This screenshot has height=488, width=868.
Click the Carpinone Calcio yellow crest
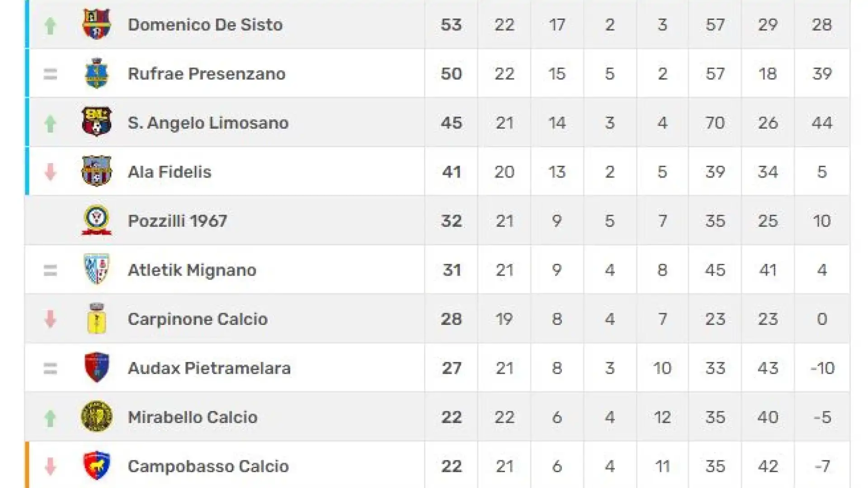(x=96, y=319)
